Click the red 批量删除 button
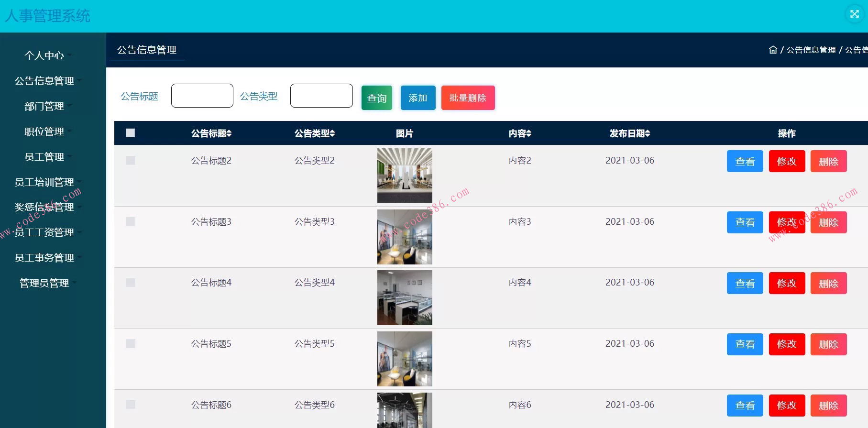 pyautogui.click(x=467, y=98)
